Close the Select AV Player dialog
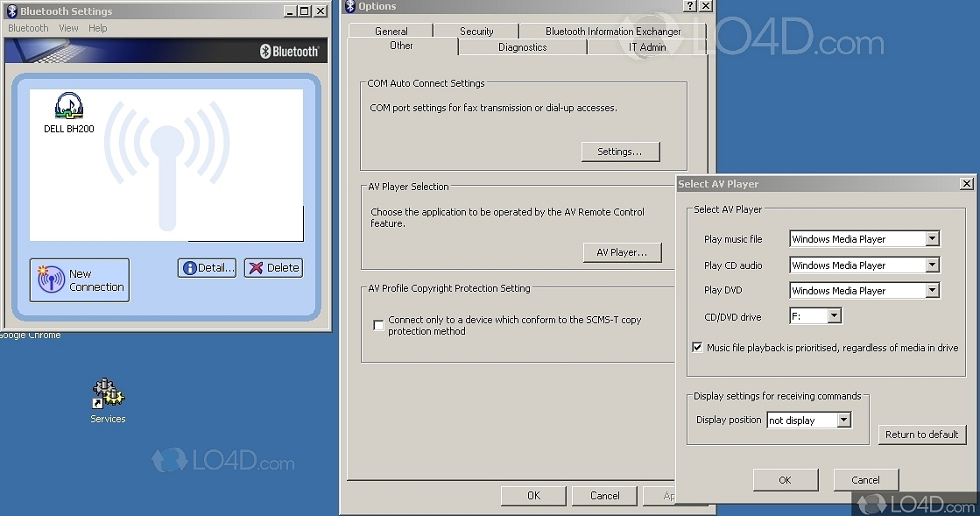The width and height of the screenshot is (980, 516). [x=966, y=183]
